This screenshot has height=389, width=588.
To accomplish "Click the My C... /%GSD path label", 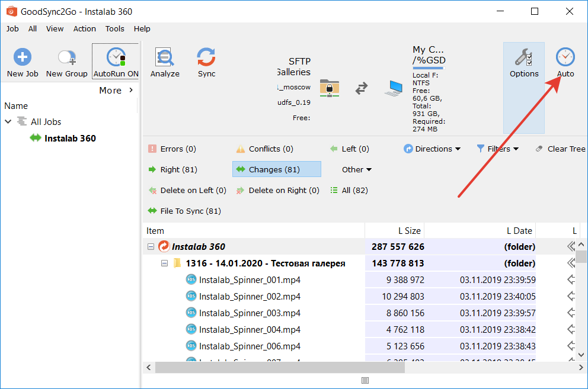I will [429, 55].
